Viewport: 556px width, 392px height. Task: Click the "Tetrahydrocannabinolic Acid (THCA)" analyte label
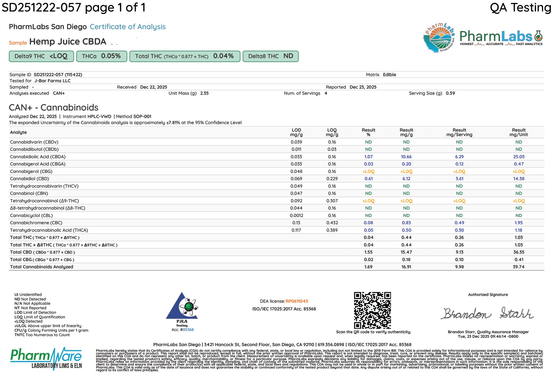tap(49, 230)
